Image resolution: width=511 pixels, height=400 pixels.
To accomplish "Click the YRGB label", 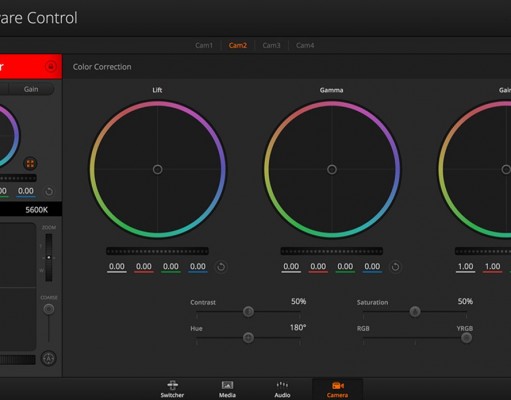I will pos(465,328).
